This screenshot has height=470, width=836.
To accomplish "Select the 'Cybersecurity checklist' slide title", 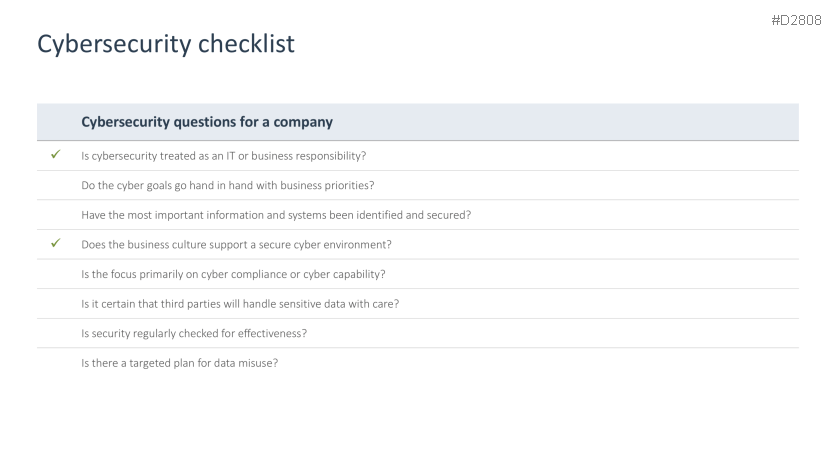I will pos(165,45).
